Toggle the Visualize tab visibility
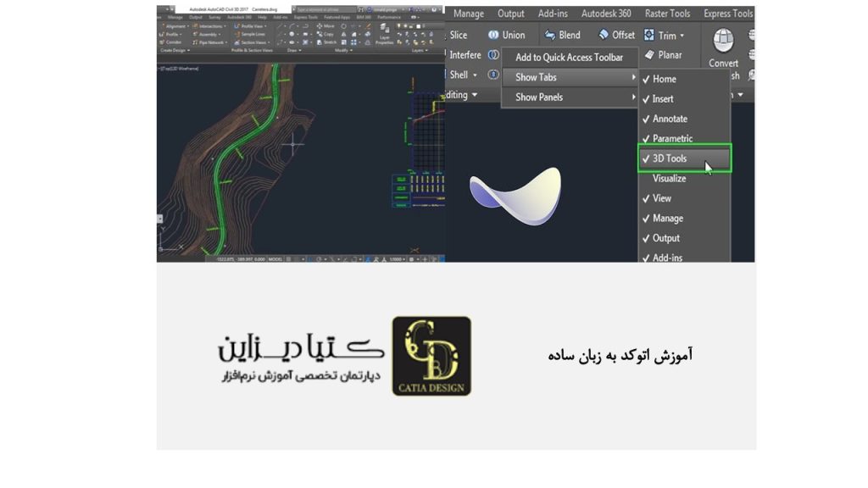The image size is (868, 488). coord(669,178)
